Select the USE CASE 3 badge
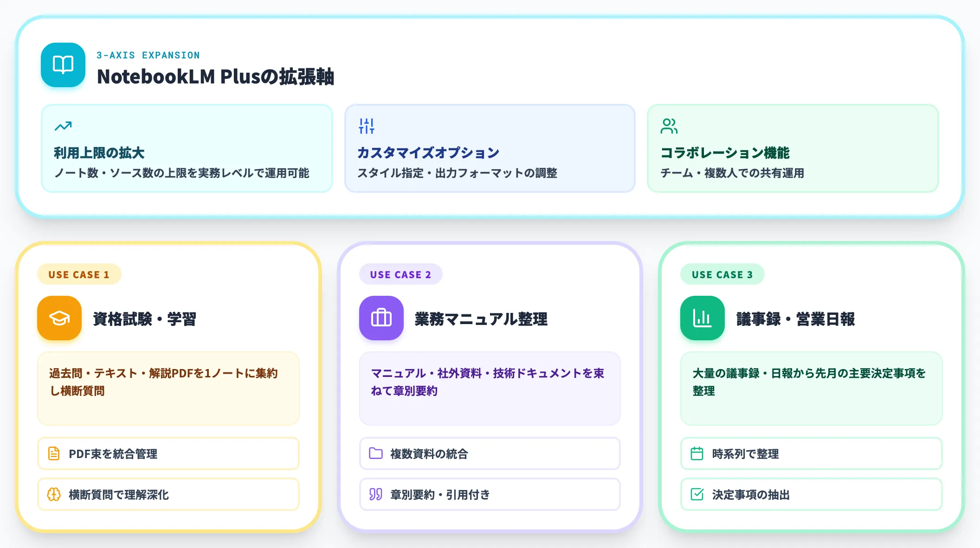This screenshot has width=980, height=548. tap(722, 274)
